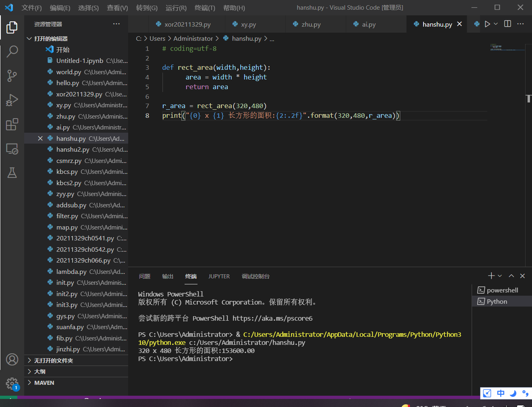The height and width of the screenshot is (407, 532).
Task: Open the Search view in activity bar
Action: pos(12,51)
